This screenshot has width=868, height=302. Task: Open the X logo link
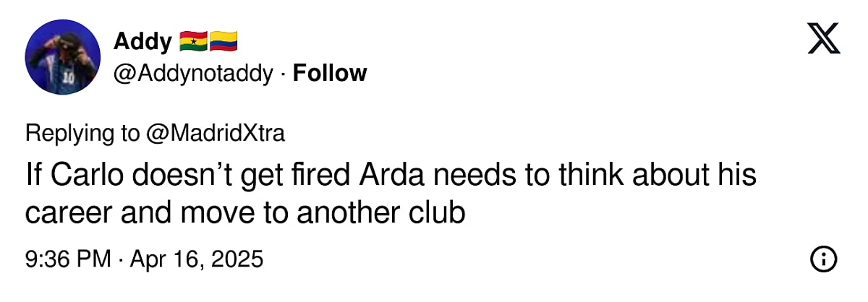click(x=824, y=39)
